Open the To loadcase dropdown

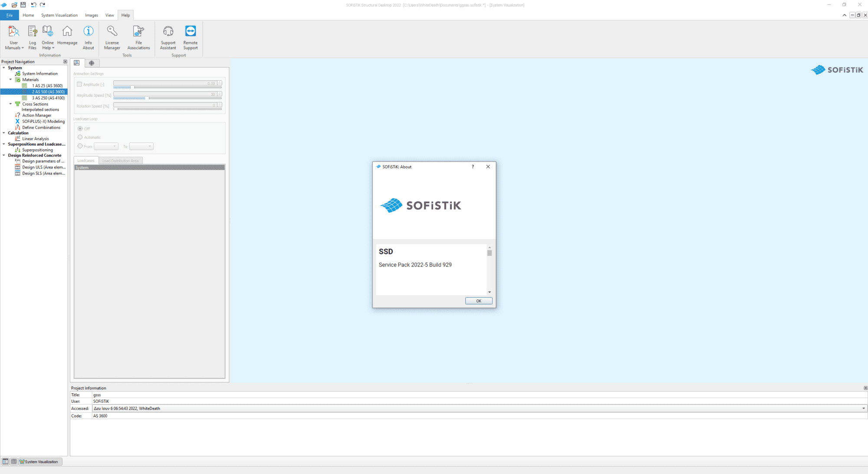[x=141, y=146]
